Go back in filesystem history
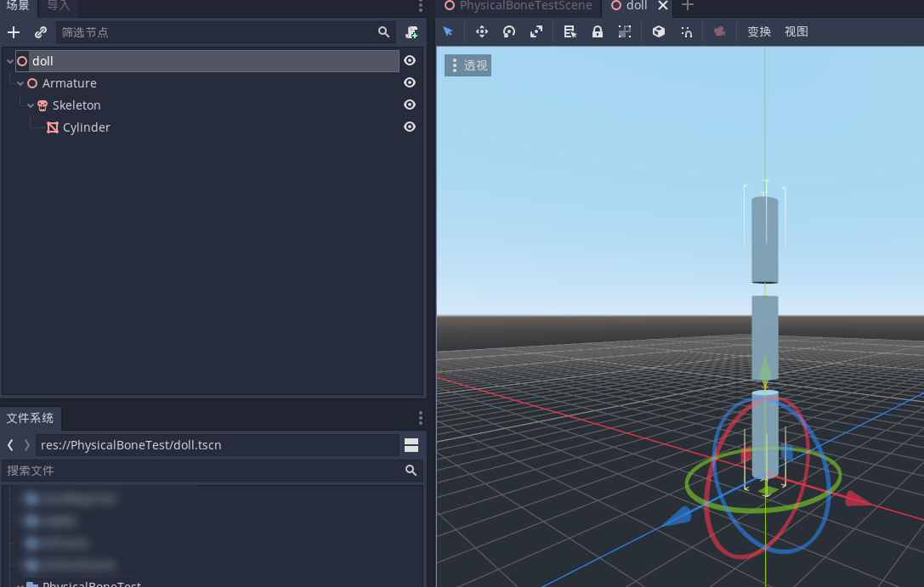The width and height of the screenshot is (924, 587). [x=10, y=445]
